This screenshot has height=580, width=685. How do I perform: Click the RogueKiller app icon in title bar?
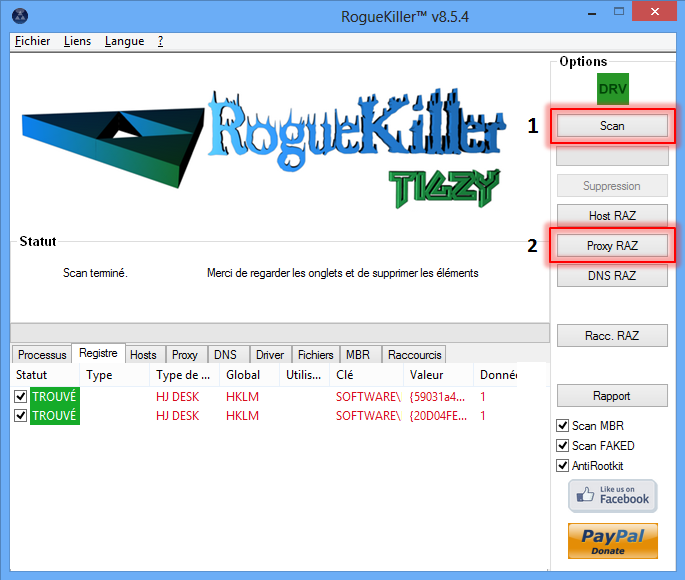20,16
